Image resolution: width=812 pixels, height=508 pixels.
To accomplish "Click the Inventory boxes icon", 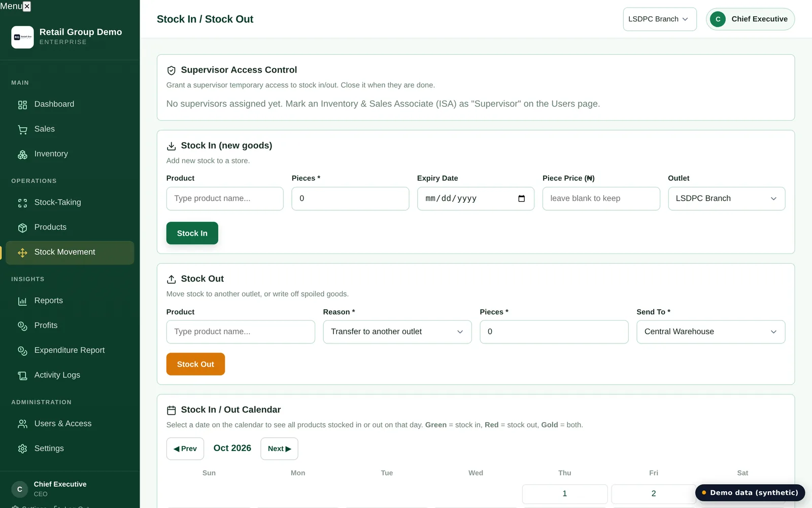I will pos(22,154).
